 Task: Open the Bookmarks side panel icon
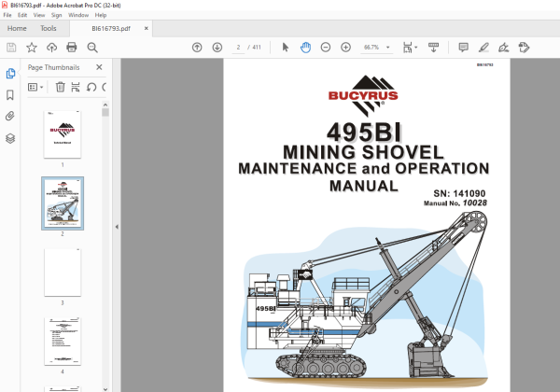click(10, 94)
